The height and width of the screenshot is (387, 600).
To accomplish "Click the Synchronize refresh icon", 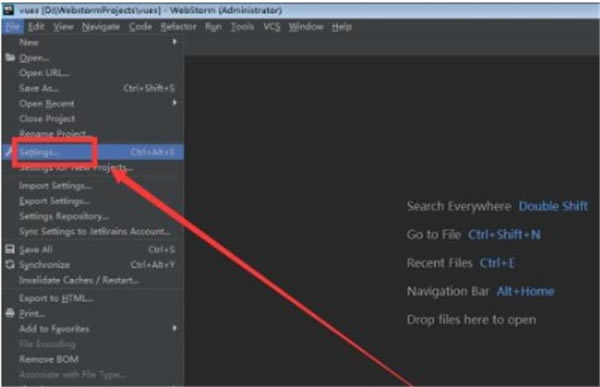I will click(10, 265).
